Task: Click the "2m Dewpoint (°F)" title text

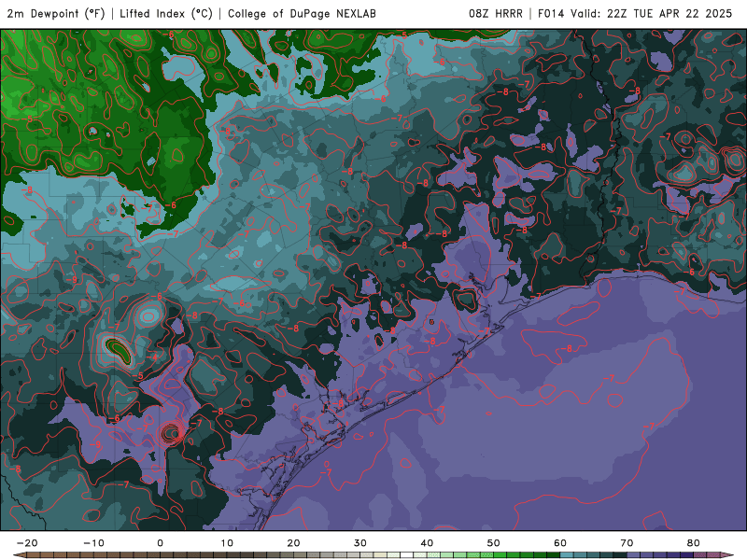Action: 56,14
